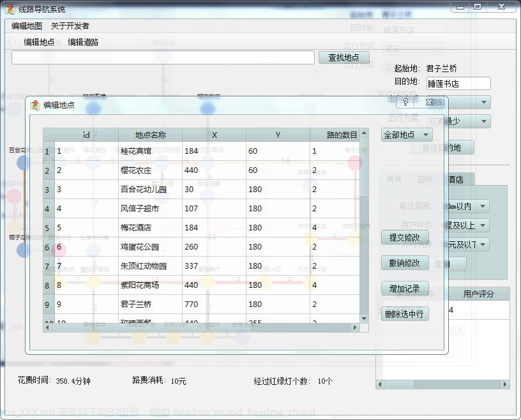
Task: Click the id column header
Action: coord(86,135)
